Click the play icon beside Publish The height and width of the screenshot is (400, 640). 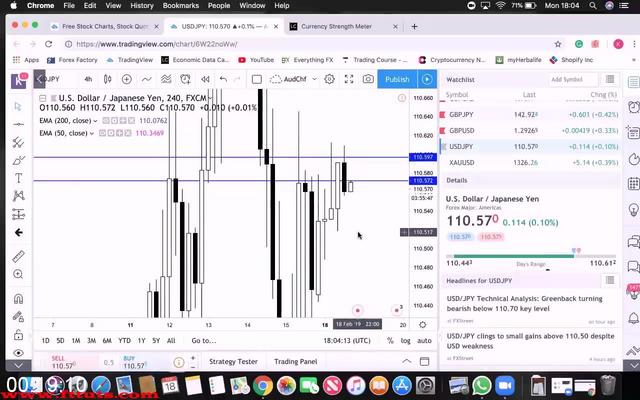click(427, 79)
